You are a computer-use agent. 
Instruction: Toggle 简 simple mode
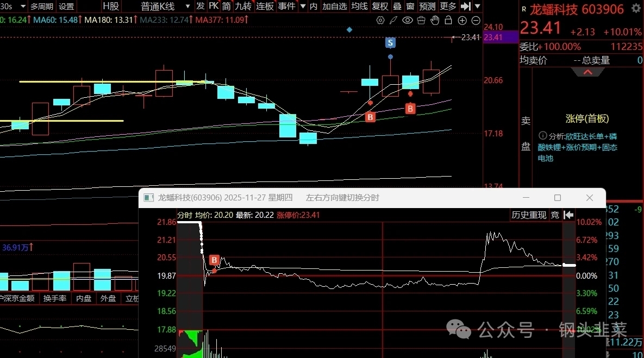tap(226, 6)
